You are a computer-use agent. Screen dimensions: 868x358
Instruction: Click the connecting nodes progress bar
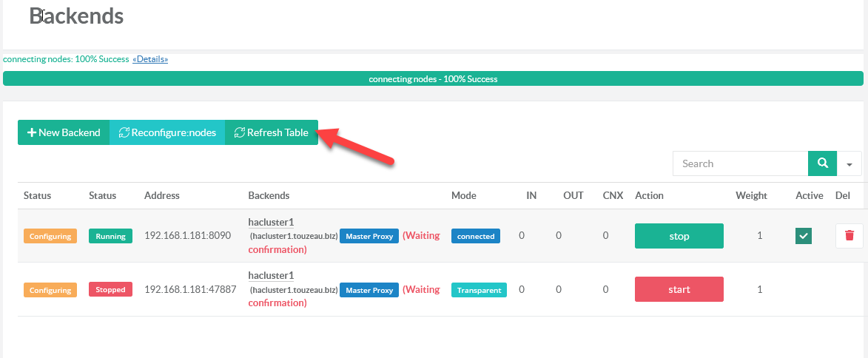click(433, 79)
